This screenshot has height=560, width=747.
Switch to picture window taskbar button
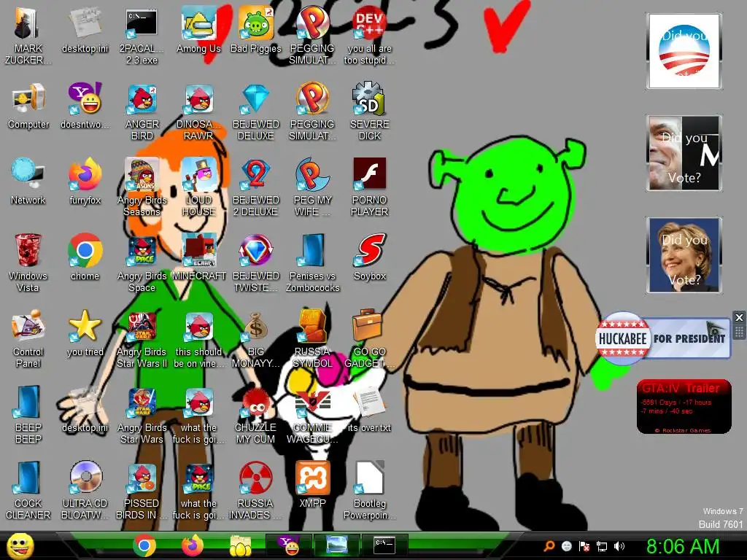point(337,545)
